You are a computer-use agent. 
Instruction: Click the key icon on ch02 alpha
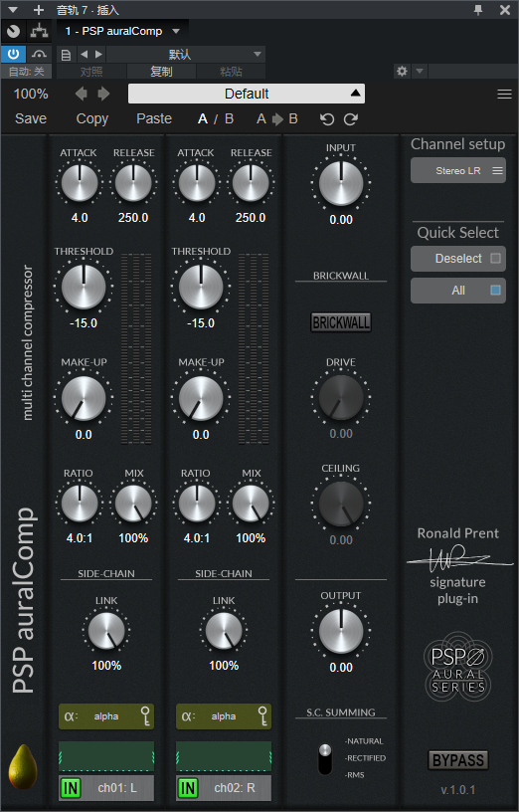tap(263, 716)
